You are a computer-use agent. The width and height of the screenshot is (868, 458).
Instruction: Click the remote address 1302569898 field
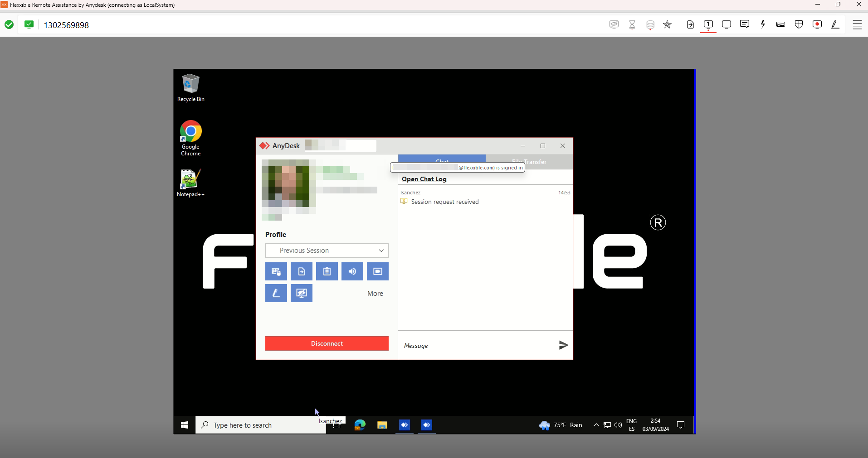pos(66,25)
